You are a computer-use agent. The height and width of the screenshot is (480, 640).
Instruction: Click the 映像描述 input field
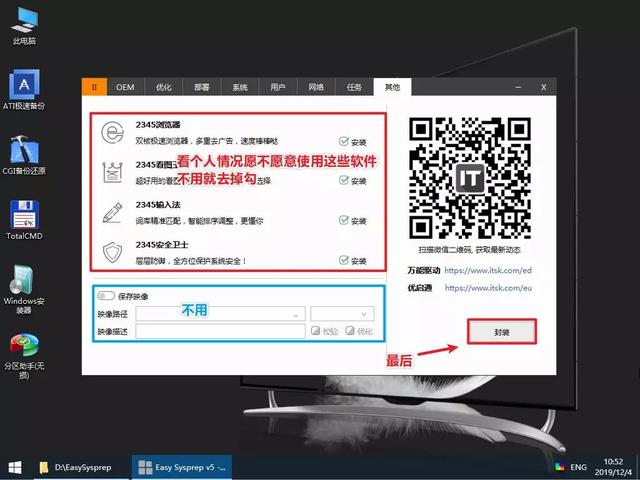coord(220,331)
